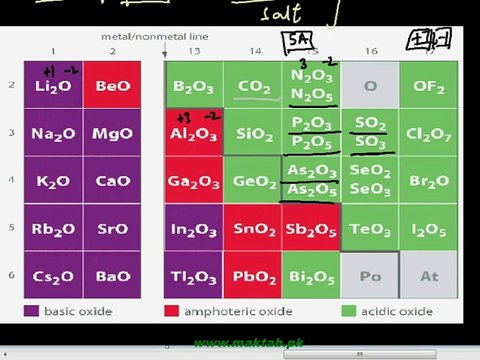Click the period 6 row label
The height and width of the screenshot is (360, 480).
(12, 275)
